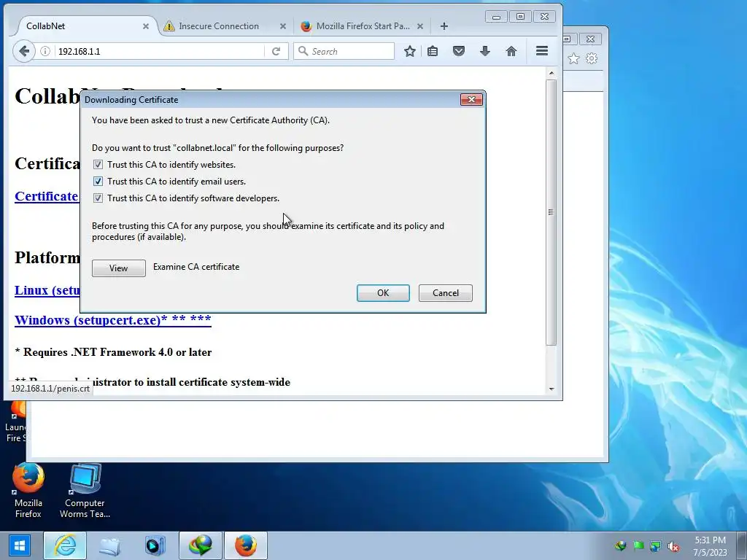Open the media player taskbar icon
This screenshot has width=747, height=560.
pos(155,545)
